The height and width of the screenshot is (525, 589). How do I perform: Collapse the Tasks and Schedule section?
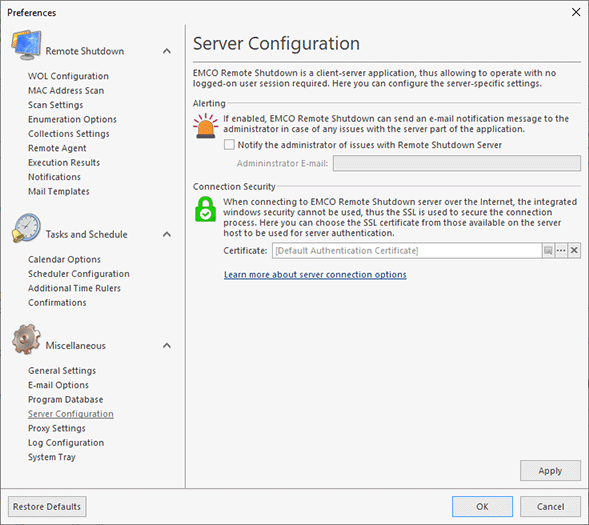167,234
